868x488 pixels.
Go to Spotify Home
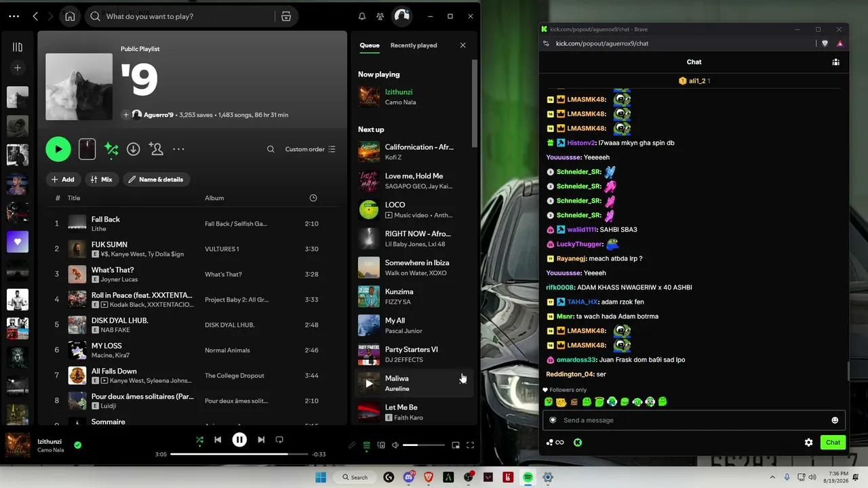coord(70,16)
